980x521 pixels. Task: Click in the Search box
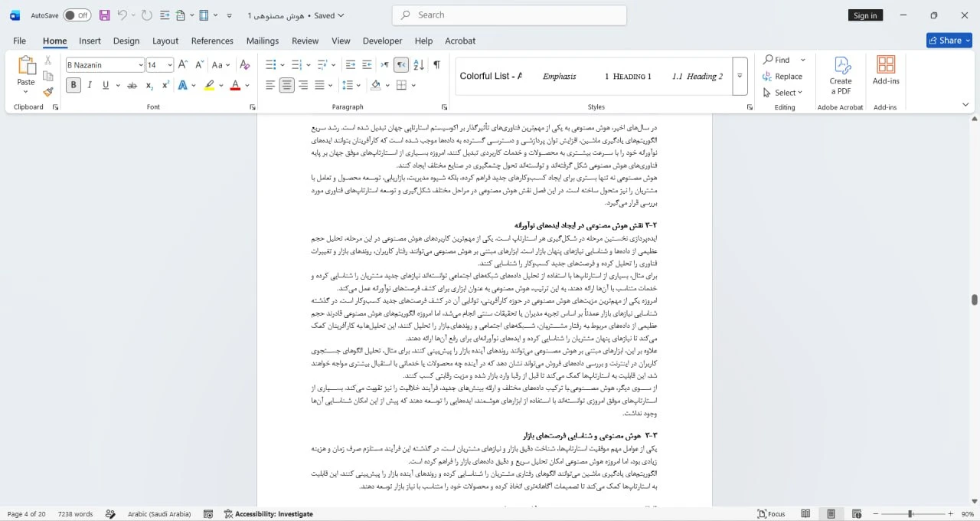point(509,15)
